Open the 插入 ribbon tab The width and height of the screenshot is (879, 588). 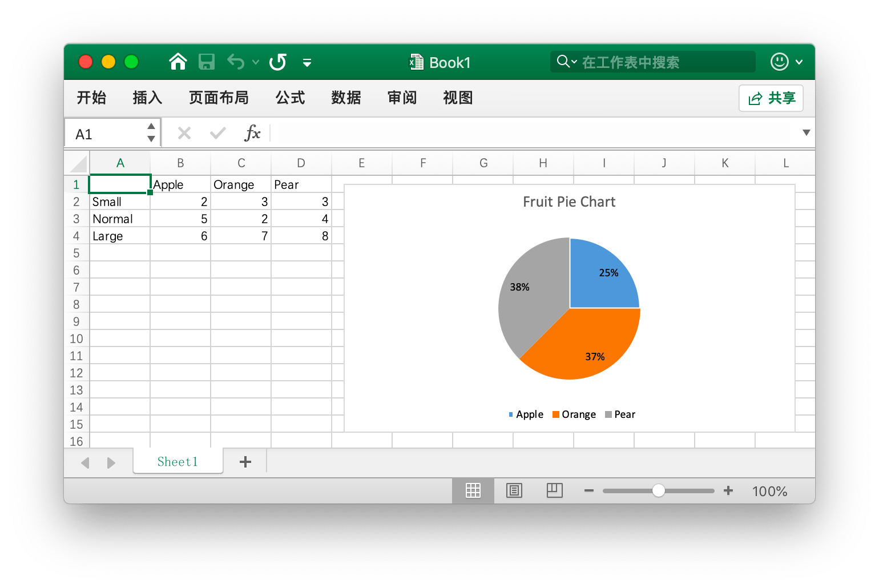click(x=147, y=98)
